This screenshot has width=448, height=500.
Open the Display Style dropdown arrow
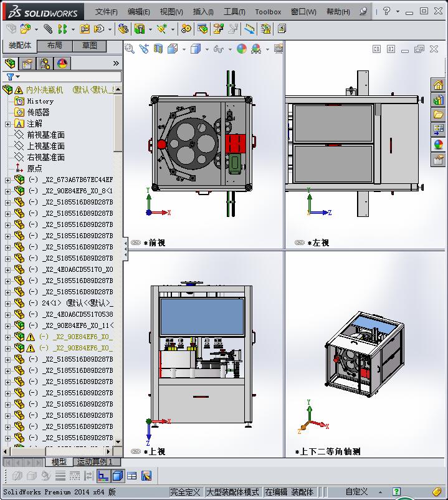207,49
